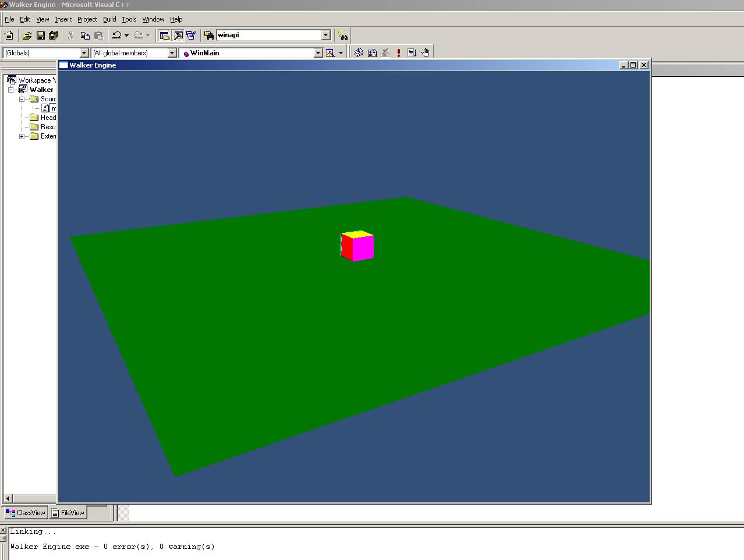Click the Open file icon
Screen dimensions: 744x560
(27, 36)
